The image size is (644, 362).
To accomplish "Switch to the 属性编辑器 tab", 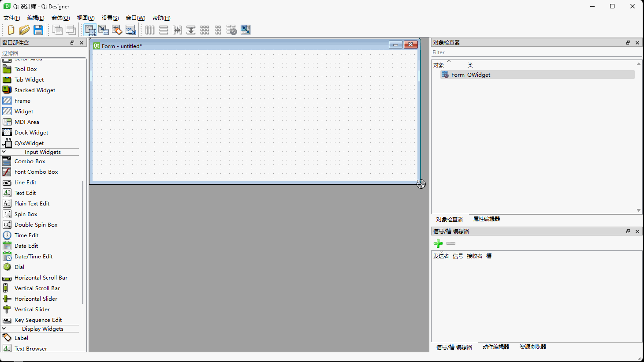I will [x=487, y=219].
